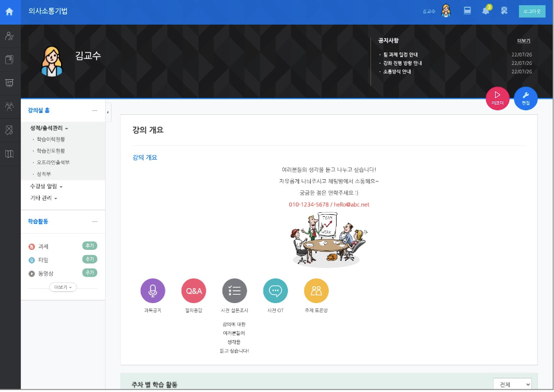This screenshot has width=554, height=392.
Task: Click the 파일 activity icon
Action: coord(31,260)
